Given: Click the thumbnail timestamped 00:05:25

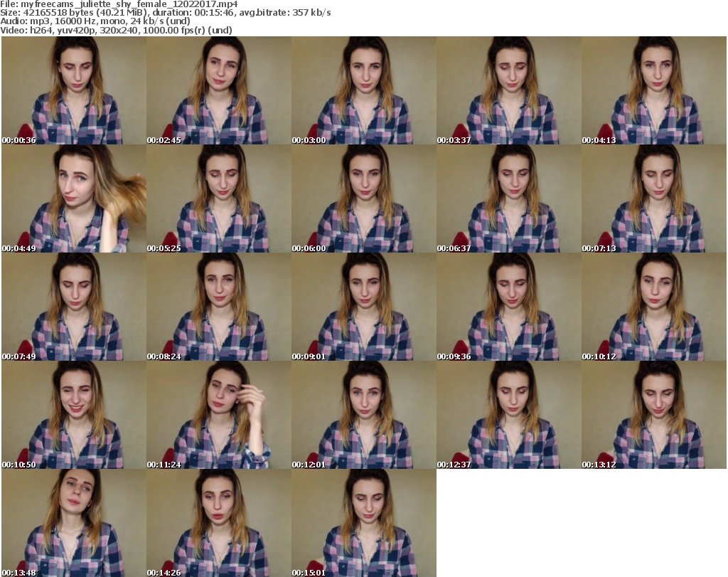Looking at the screenshot, I should point(219,198).
